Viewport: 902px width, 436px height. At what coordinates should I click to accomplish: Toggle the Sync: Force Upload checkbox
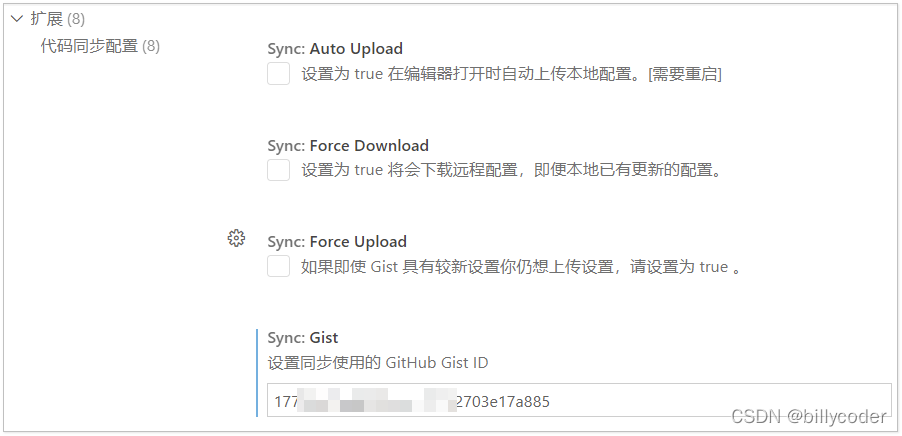(279, 267)
